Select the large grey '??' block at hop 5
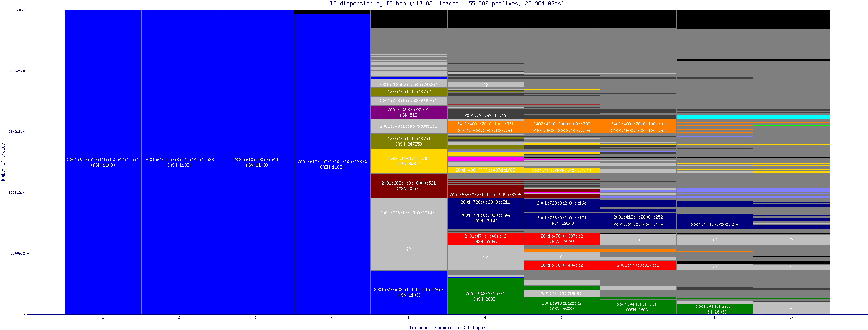Image resolution: width=868 pixels, height=330 pixels. [408, 250]
